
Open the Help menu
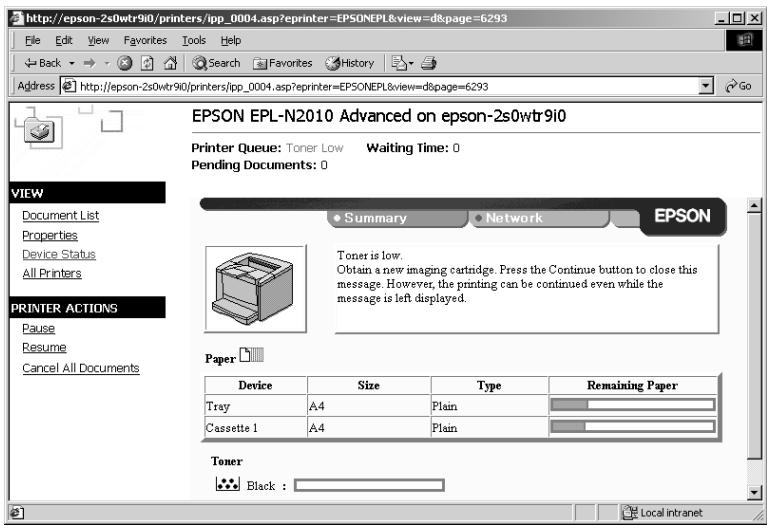pyautogui.click(x=230, y=41)
